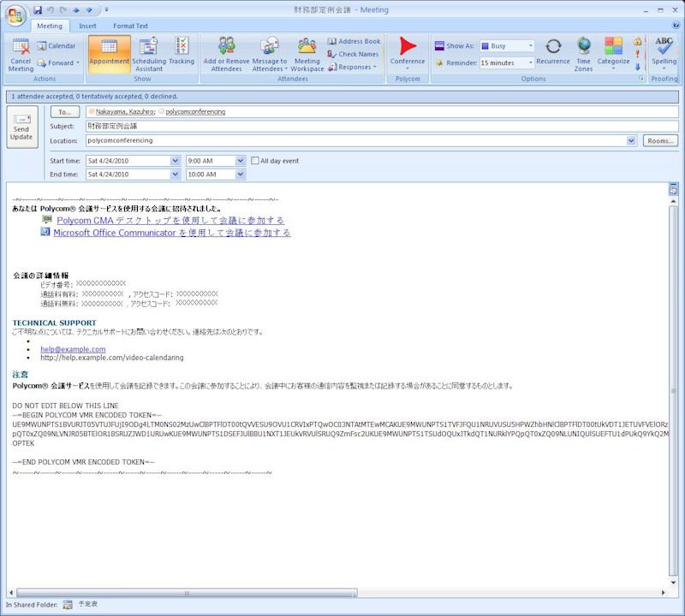Click the To... button
The height and width of the screenshot is (616, 685).
(65, 112)
